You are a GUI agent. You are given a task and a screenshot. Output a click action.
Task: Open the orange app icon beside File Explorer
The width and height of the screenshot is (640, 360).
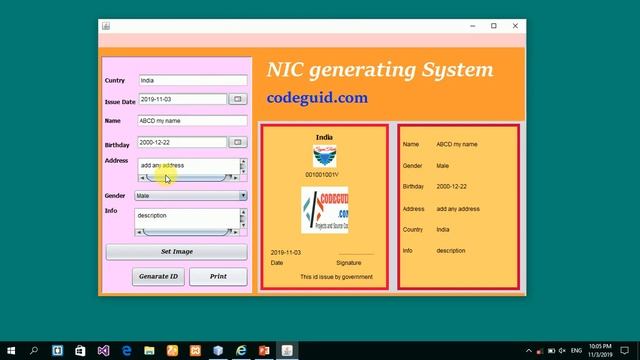(172, 351)
